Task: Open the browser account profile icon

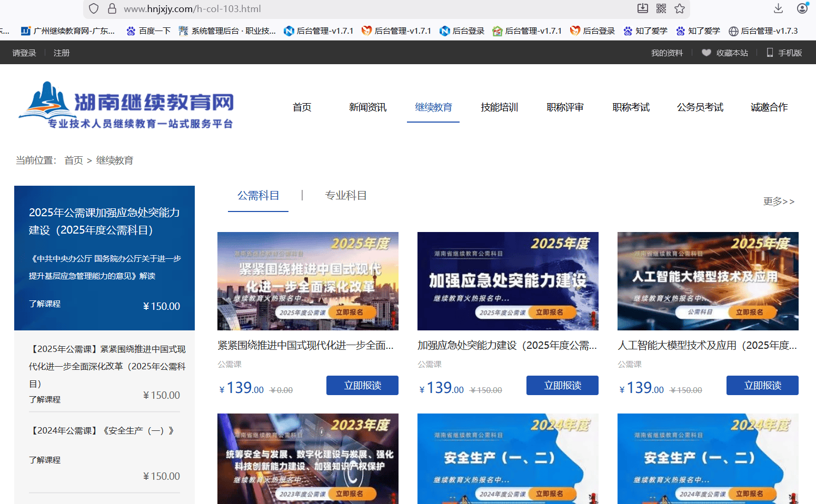Action: 802,8
